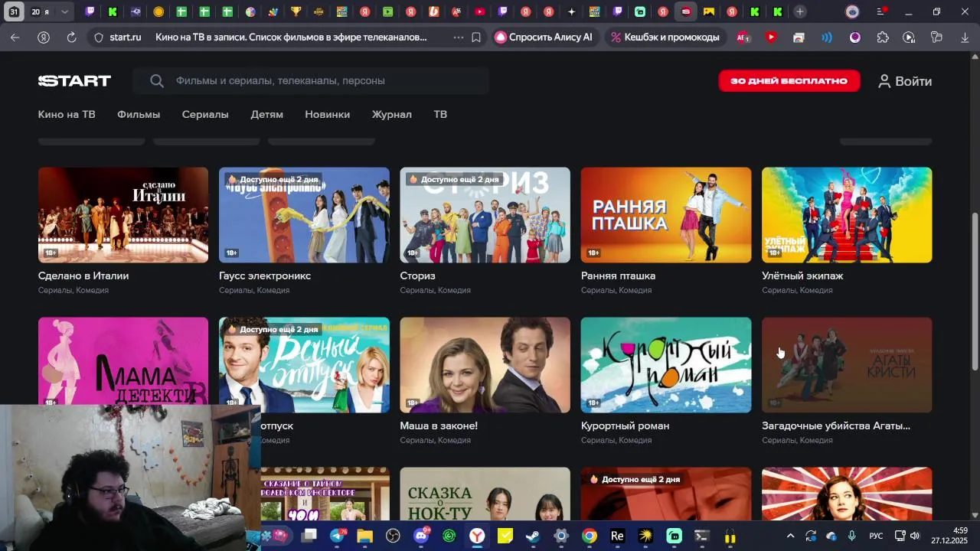Click «Кешбэк и промокоды» button
This screenshot has width=980, height=551.
(x=665, y=37)
